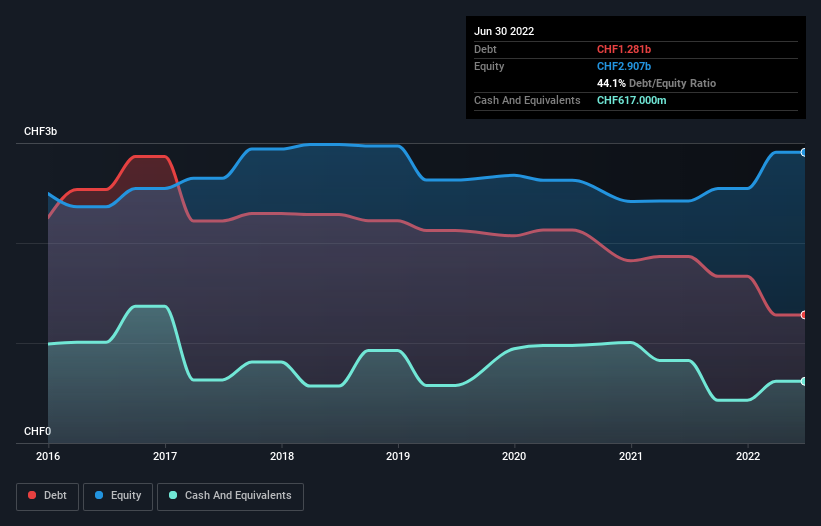Screen dimensions: 821x526
Task: Click the blue Equity legend dot
Action: (x=99, y=495)
